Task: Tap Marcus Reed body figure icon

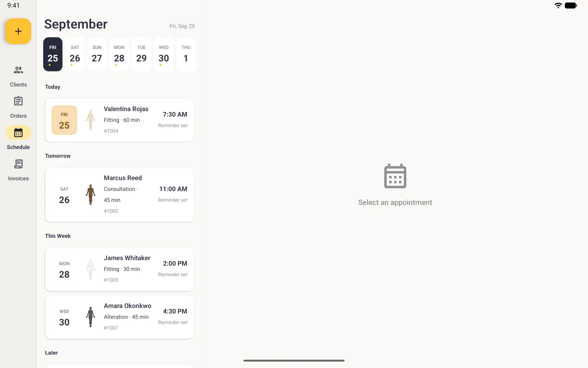Action: pyautogui.click(x=91, y=195)
